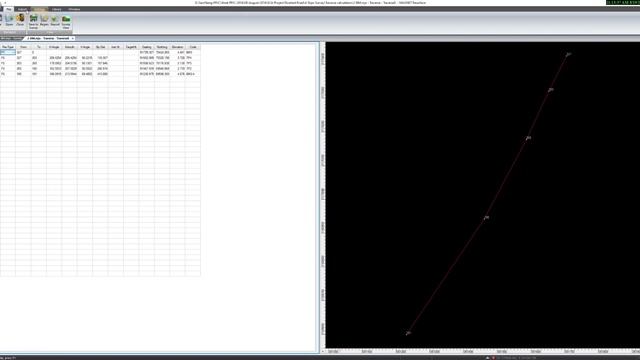Click the Open icon in the ribbon
The width and height of the screenshot is (640, 360).
pos(9,20)
